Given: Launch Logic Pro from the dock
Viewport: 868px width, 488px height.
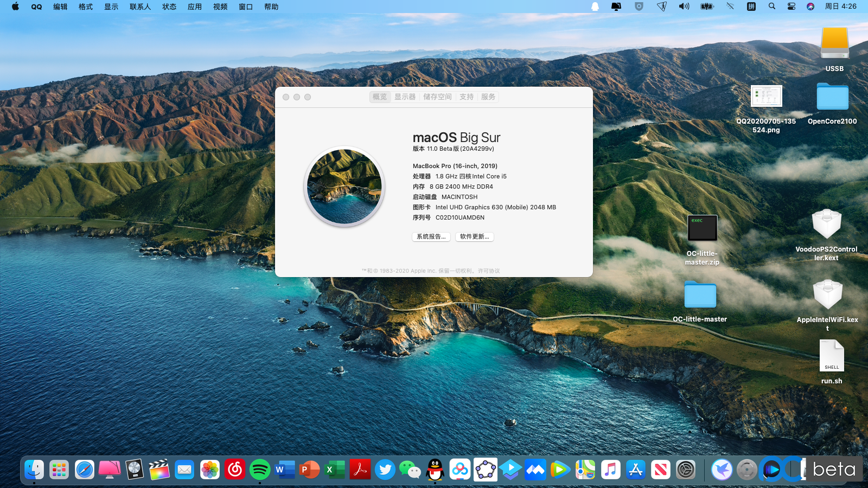Looking at the screenshot, I should click(135, 470).
